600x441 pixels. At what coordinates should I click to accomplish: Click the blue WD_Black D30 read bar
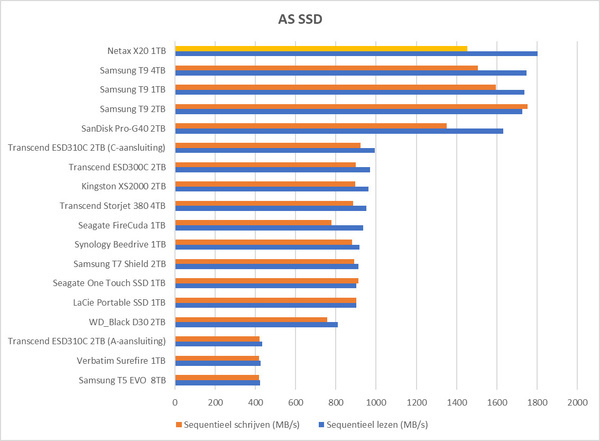256,325
